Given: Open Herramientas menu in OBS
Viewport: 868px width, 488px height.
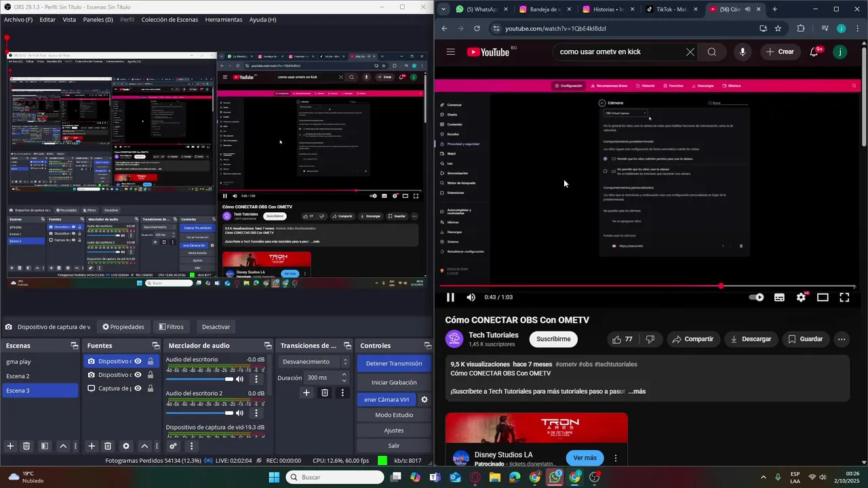Looking at the screenshot, I should tap(224, 20).
